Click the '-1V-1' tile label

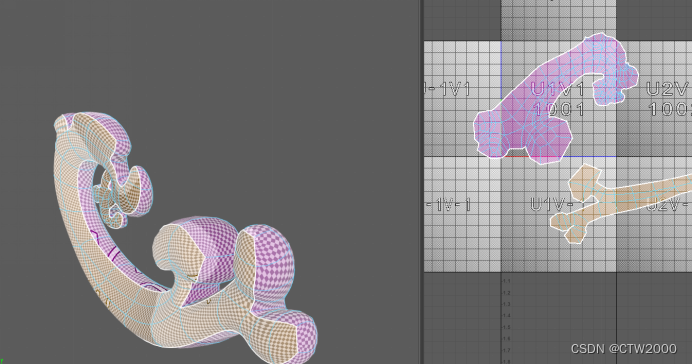click(449, 205)
